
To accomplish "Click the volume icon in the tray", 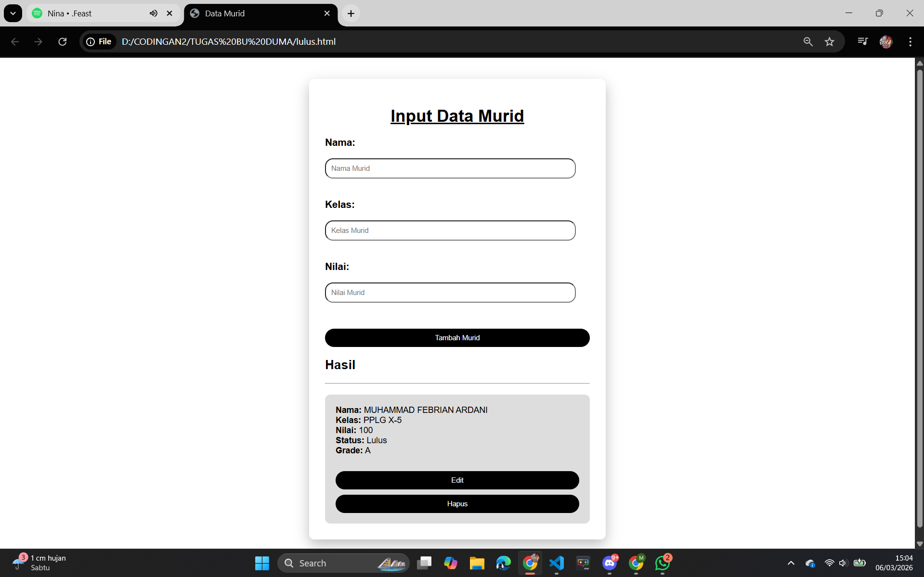I will 843,563.
